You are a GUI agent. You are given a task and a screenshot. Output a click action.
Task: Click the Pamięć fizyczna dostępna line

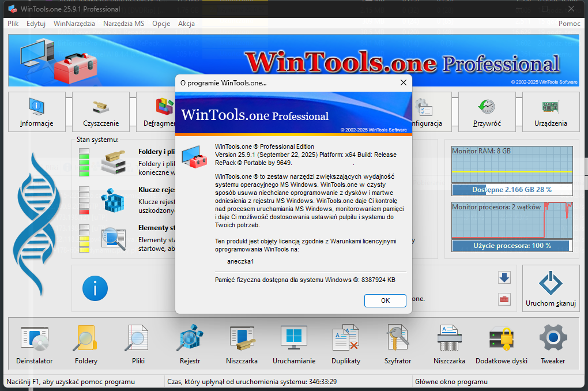coord(305,280)
